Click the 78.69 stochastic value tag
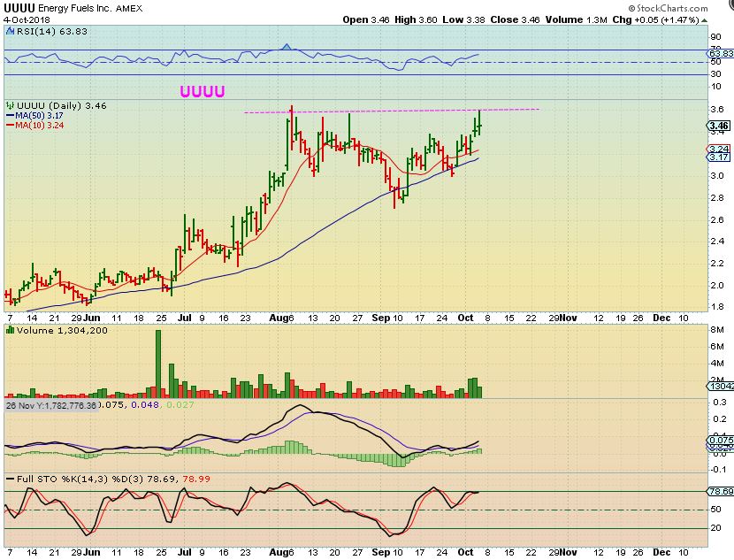The height and width of the screenshot is (560, 734). (721, 491)
